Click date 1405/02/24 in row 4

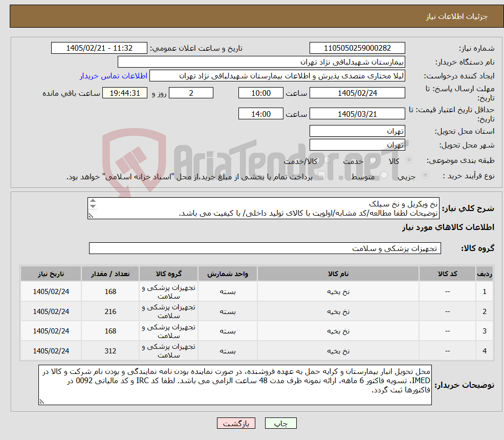(51, 351)
